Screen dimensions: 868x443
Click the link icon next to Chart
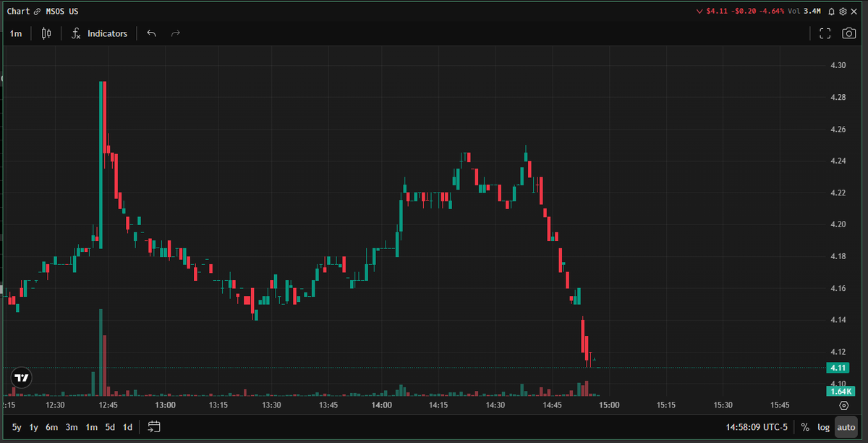click(x=37, y=12)
